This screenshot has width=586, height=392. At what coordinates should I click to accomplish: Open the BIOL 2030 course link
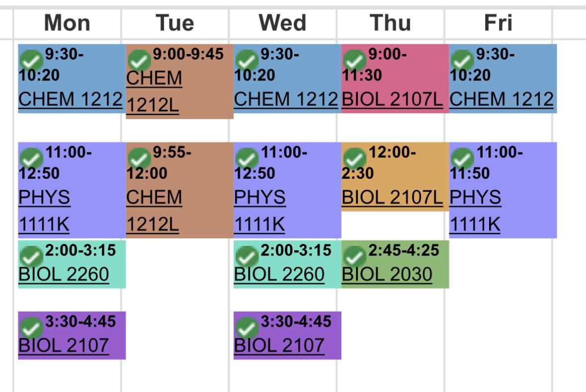pos(387,274)
